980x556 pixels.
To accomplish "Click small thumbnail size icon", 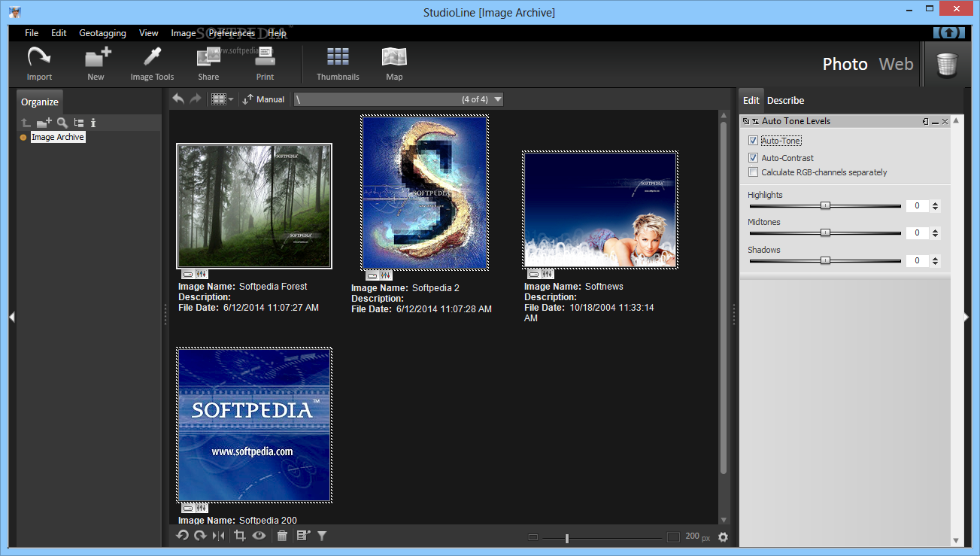I will coord(533,537).
